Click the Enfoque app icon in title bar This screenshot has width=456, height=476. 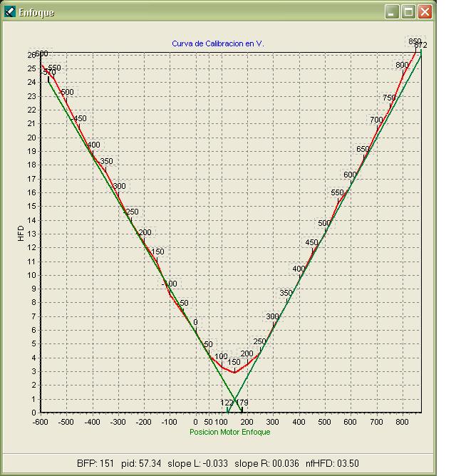10,12
